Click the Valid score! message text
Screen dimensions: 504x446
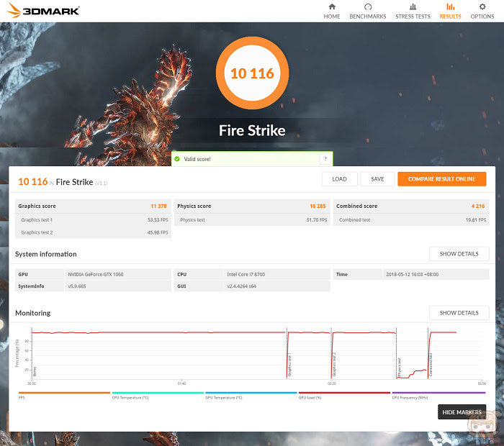[x=197, y=159]
